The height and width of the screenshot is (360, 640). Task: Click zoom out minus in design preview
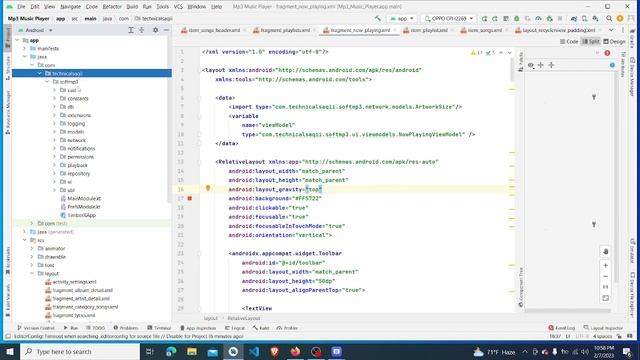coord(606,276)
